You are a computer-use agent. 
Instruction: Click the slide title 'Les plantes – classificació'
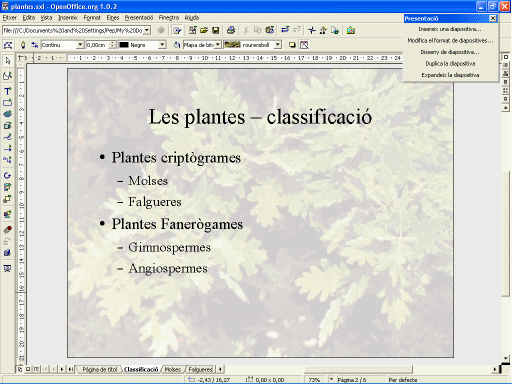[260, 117]
